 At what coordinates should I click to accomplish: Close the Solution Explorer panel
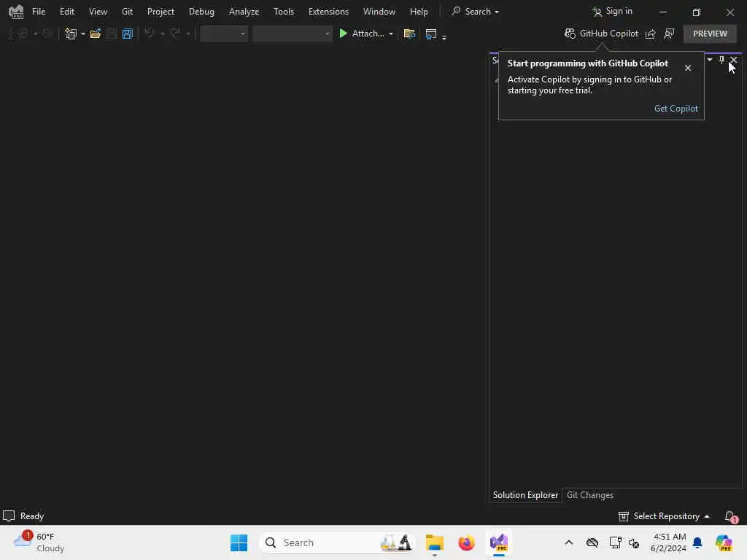click(x=734, y=60)
